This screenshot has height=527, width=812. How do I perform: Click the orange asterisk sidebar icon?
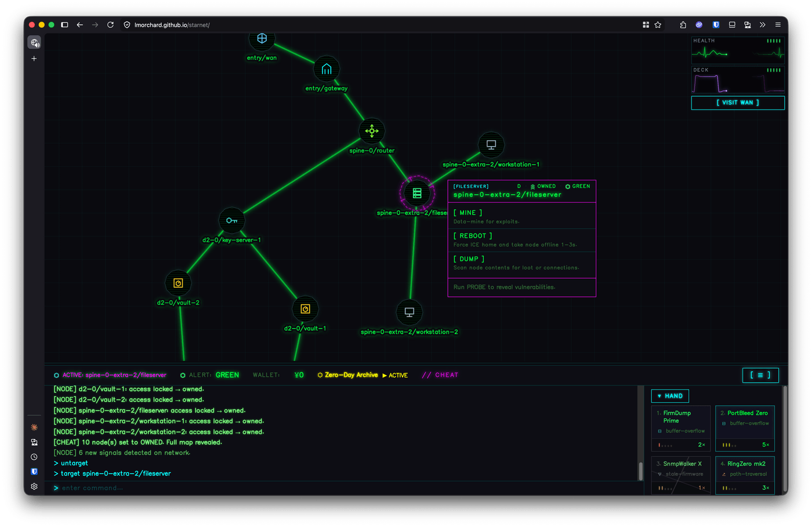point(34,427)
